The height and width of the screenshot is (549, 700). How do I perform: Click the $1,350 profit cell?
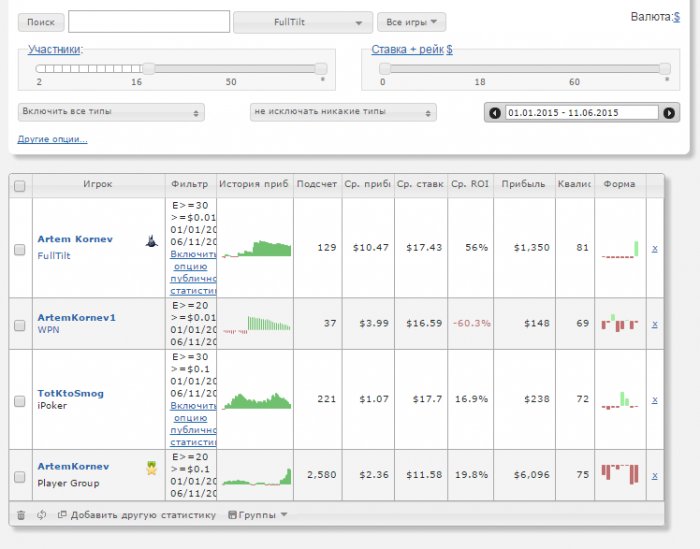coord(524,248)
